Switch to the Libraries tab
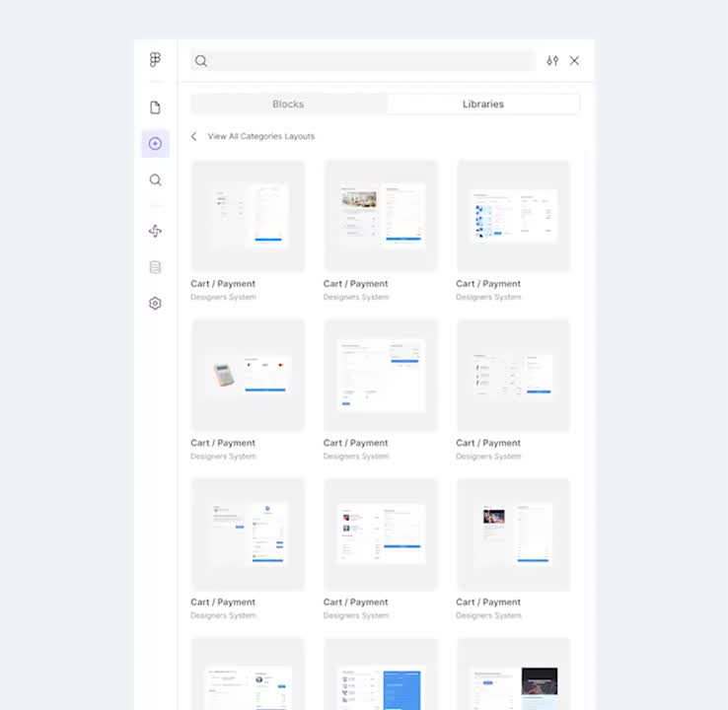Screen dimensions: 728x710 [x=482, y=104]
